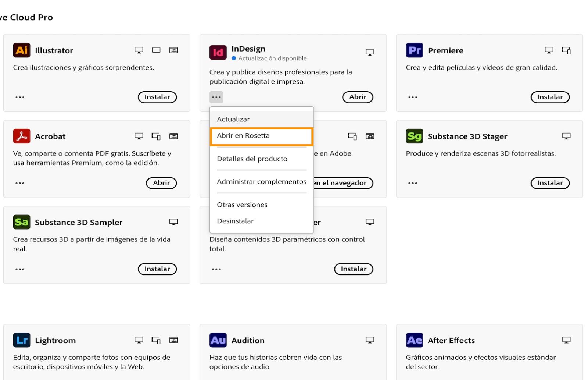588x380 pixels.
Task: Click the Lightroom Lr app icon
Action: pos(22,340)
